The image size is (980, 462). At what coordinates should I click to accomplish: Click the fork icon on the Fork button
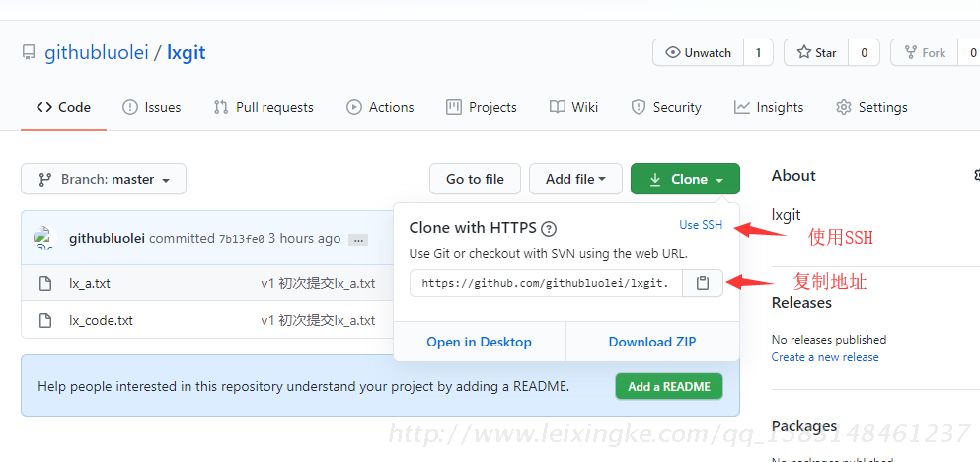pos(911,53)
